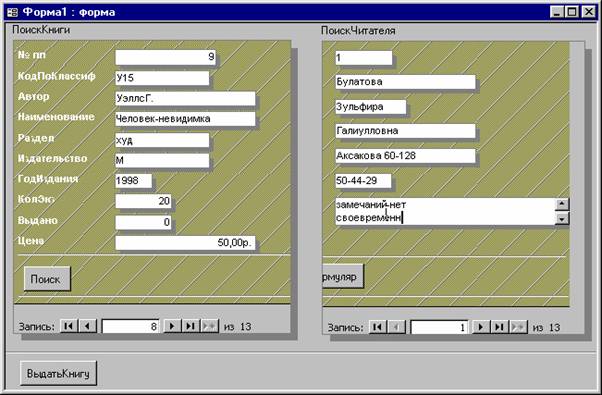
Task: Click the Выдано field showing 0
Action: click(x=143, y=222)
